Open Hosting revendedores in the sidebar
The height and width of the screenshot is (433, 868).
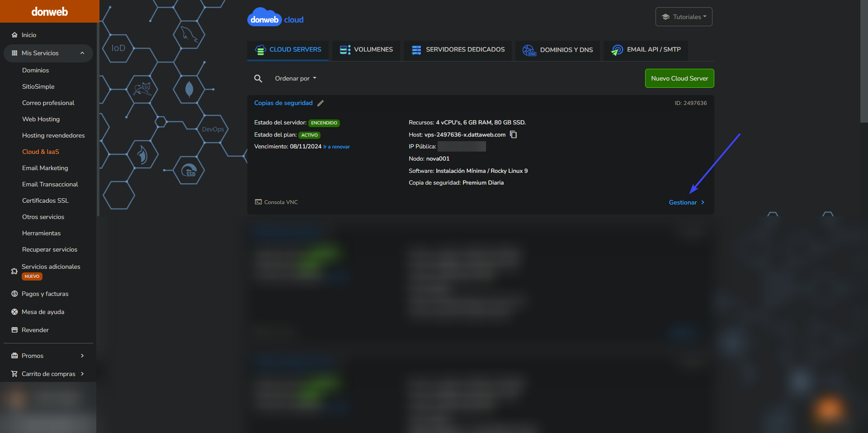point(53,135)
